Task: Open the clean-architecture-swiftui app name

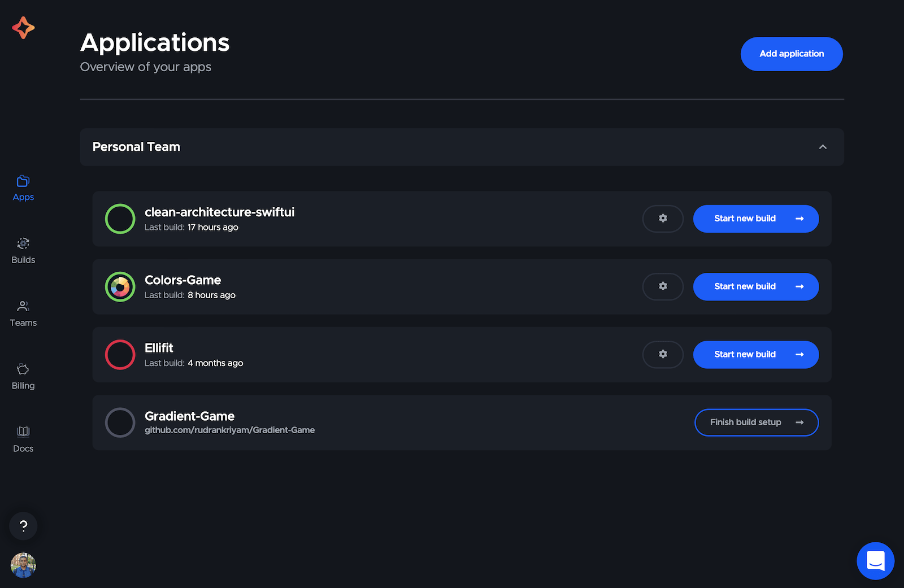Action: click(219, 212)
